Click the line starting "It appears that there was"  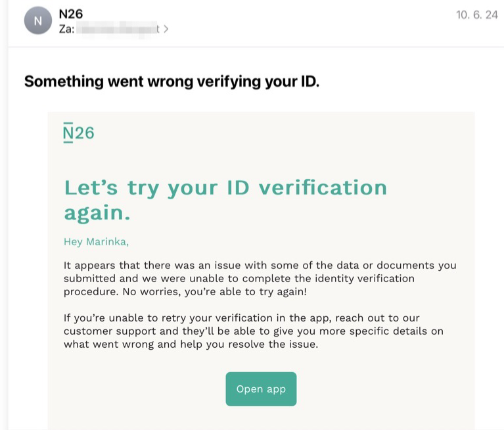coord(260,266)
